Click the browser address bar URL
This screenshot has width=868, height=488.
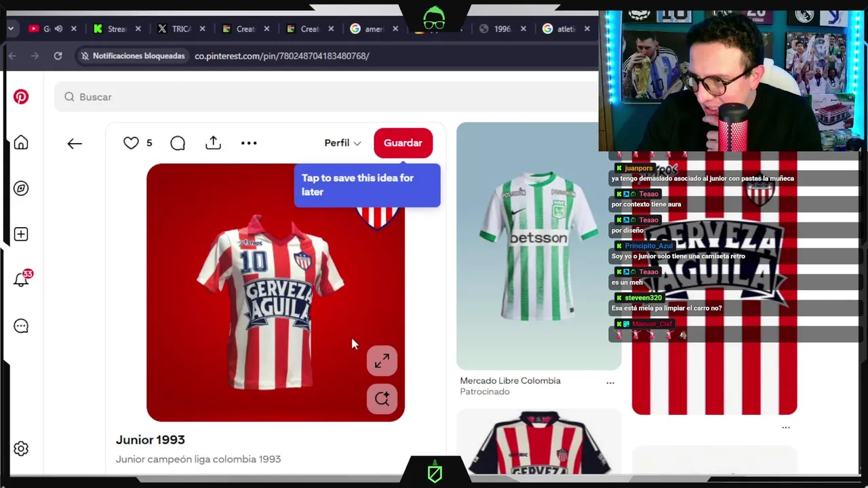tap(282, 56)
